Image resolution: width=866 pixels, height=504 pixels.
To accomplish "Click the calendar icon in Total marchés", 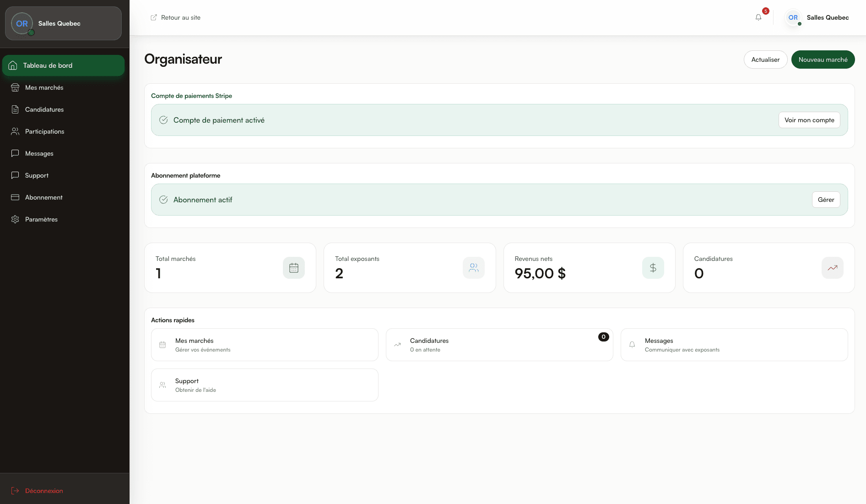I will coord(294,268).
